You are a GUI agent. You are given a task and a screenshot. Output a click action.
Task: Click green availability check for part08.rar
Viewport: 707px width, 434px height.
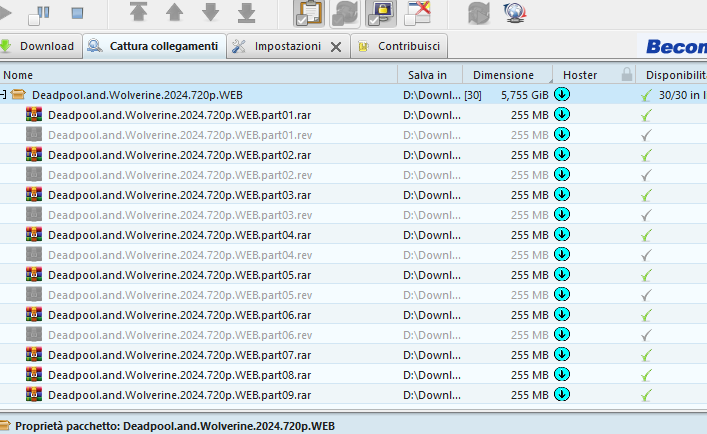tap(646, 375)
